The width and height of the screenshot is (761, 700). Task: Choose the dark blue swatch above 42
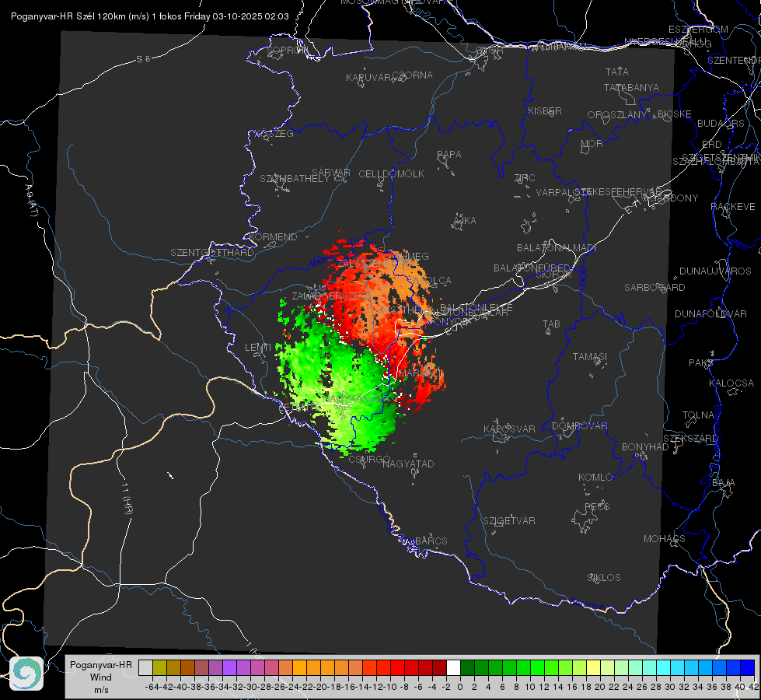click(748, 667)
